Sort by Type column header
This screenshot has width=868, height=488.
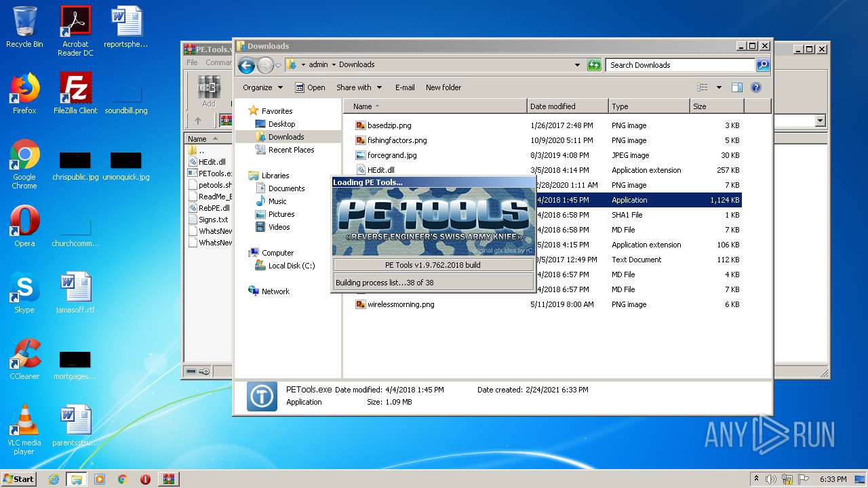[649, 106]
